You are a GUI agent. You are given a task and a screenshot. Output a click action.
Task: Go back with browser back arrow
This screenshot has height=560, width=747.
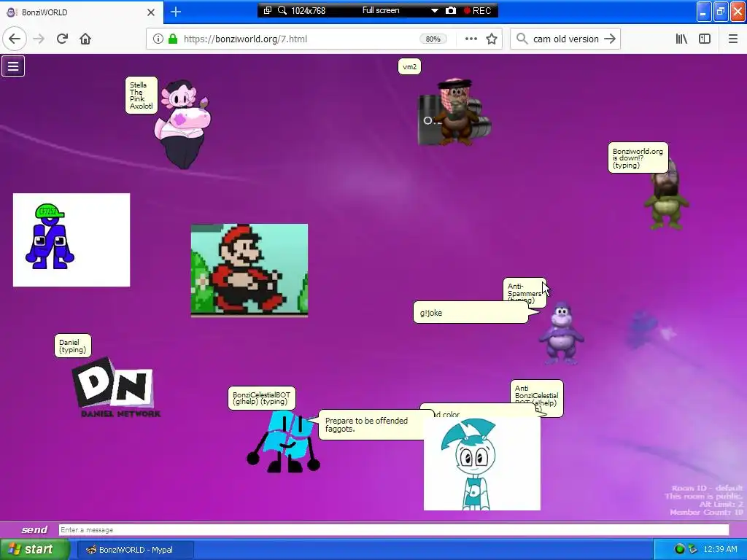pyautogui.click(x=15, y=39)
